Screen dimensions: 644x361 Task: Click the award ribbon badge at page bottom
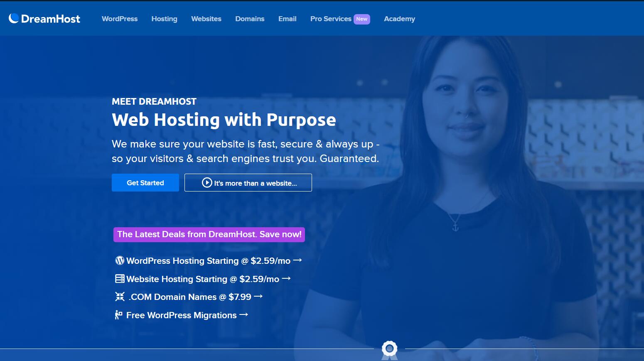(x=389, y=350)
